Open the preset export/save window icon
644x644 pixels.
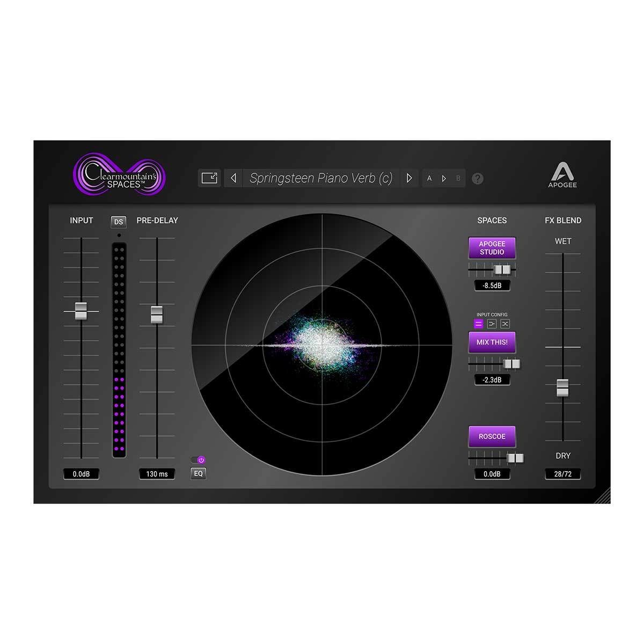coord(209,178)
